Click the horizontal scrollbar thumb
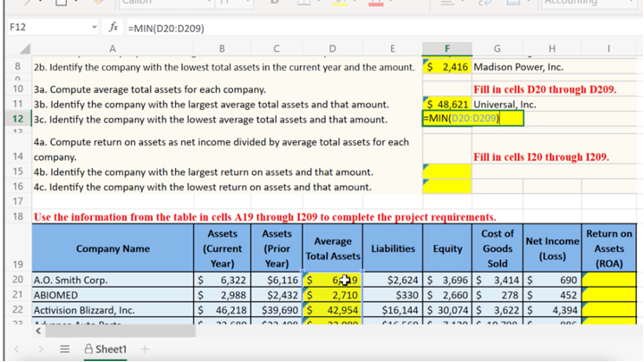Viewport: 644px width, 362px height. pyautogui.click(x=120, y=331)
